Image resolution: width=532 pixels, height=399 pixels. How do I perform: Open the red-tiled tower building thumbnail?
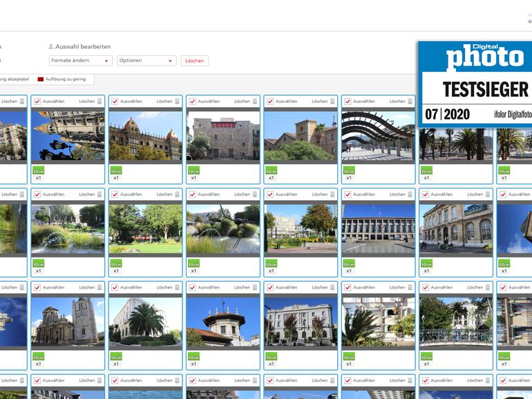click(x=223, y=322)
